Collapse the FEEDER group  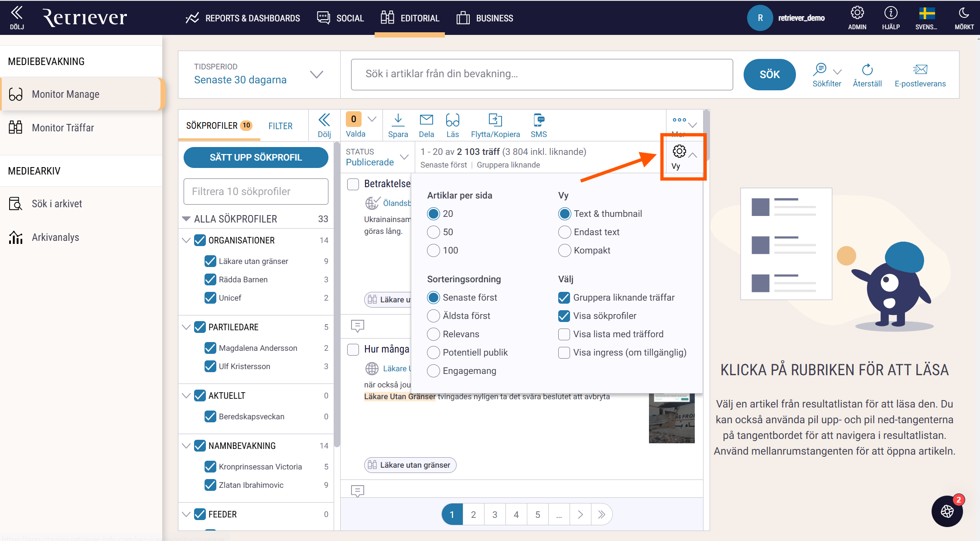coord(186,514)
